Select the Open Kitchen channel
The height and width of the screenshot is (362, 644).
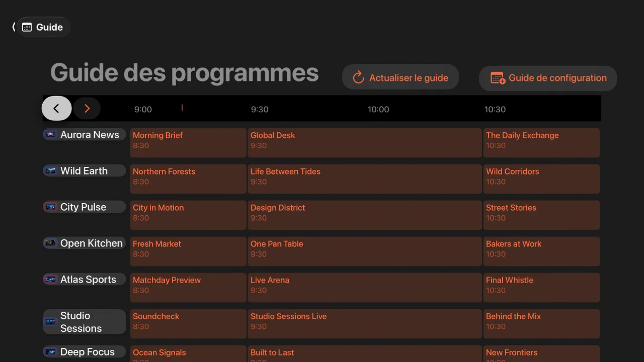(x=84, y=243)
